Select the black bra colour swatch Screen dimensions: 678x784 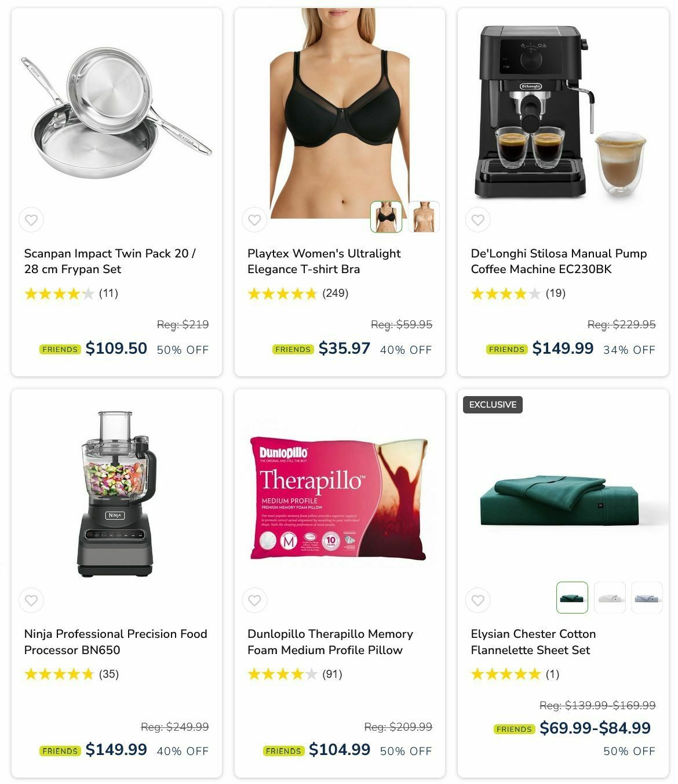[387, 217]
